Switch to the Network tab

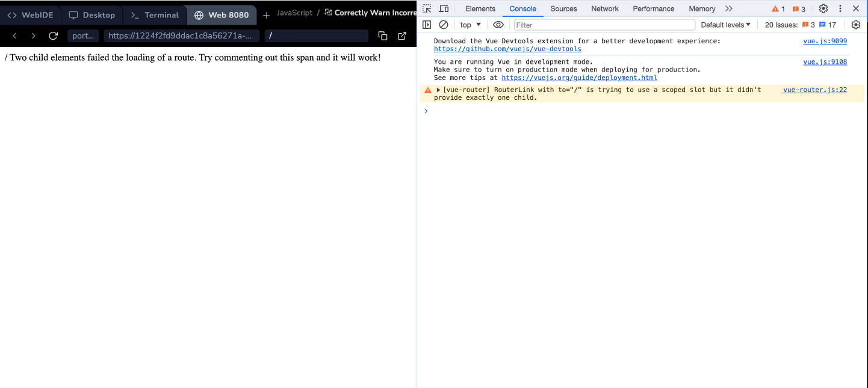tap(604, 8)
